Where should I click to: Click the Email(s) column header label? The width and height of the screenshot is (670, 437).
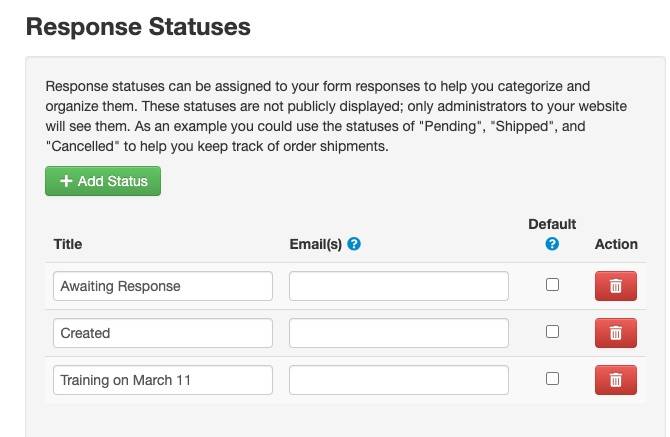click(315, 244)
